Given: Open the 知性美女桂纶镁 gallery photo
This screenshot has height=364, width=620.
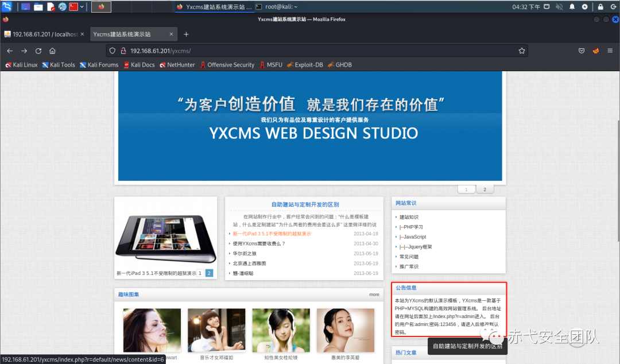Looking at the screenshot, I should pos(281,330).
